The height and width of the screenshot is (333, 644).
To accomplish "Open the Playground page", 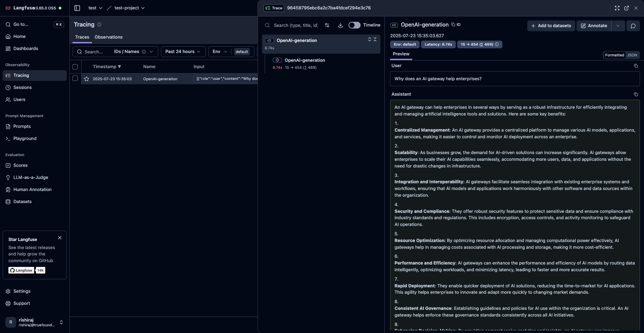I will point(35,138).
